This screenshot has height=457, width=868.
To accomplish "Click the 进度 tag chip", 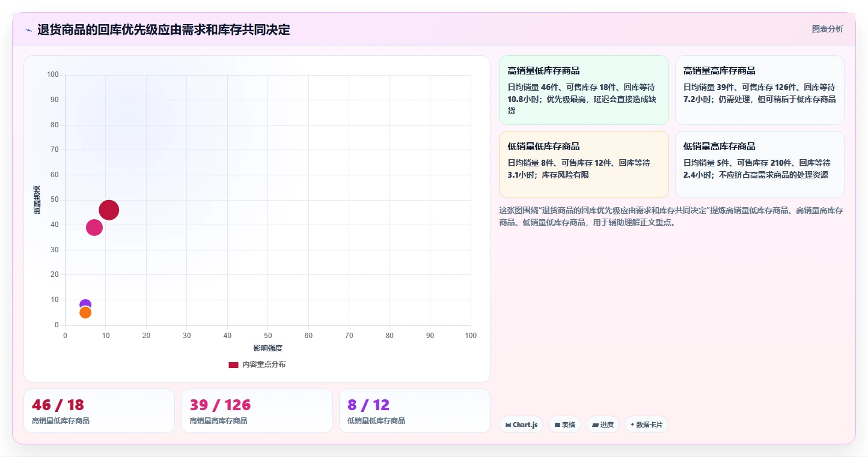I will click(603, 425).
